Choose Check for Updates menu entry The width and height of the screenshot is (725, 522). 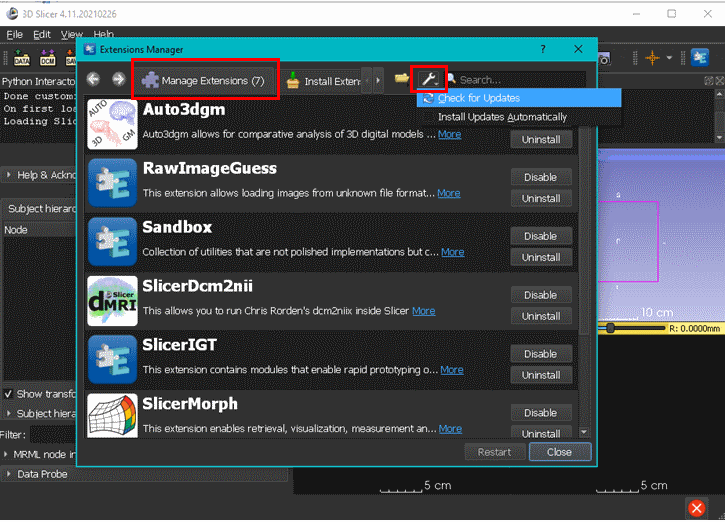tap(519, 98)
